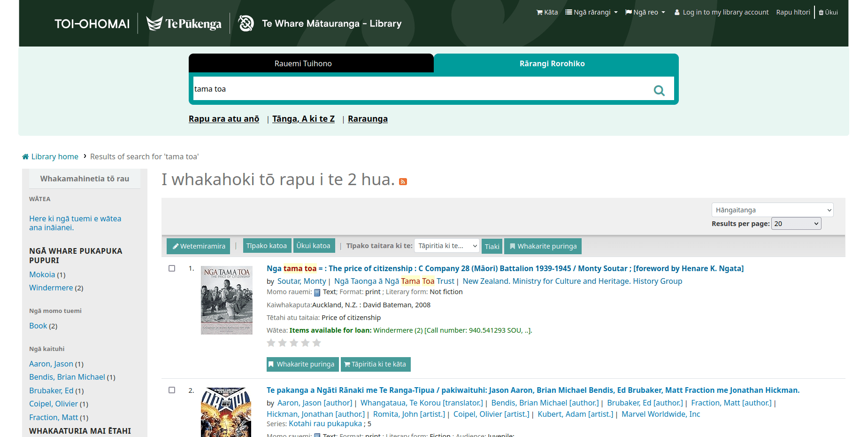Filter by author Aaron, Jason facet
The width and height of the screenshot is (868, 437).
[x=51, y=364]
